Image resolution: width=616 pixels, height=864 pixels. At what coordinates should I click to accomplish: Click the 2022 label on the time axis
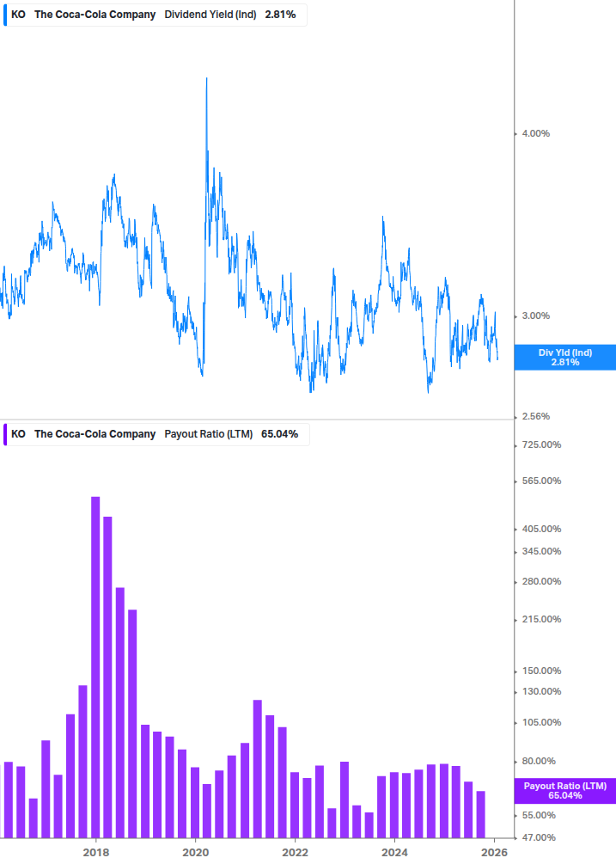click(295, 852)
